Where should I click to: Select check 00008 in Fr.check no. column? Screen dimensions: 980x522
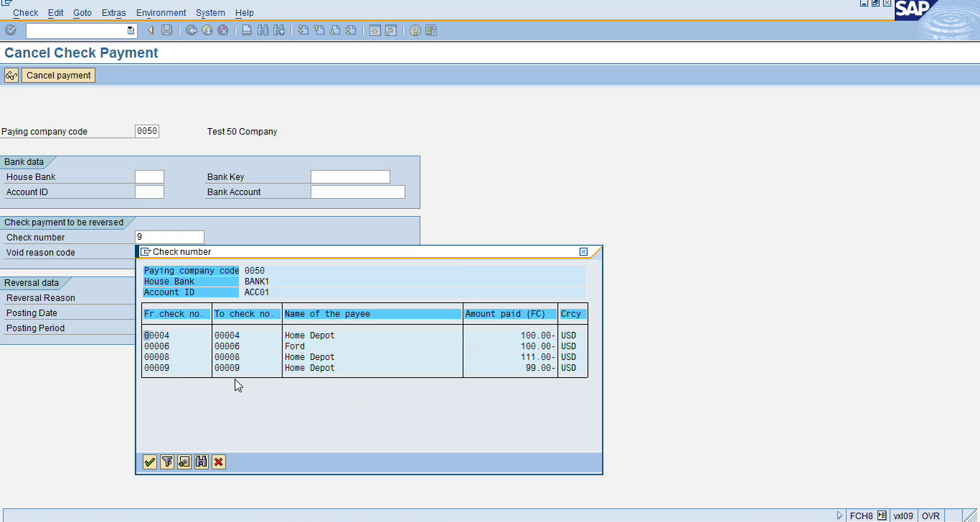tap(156, 357)
